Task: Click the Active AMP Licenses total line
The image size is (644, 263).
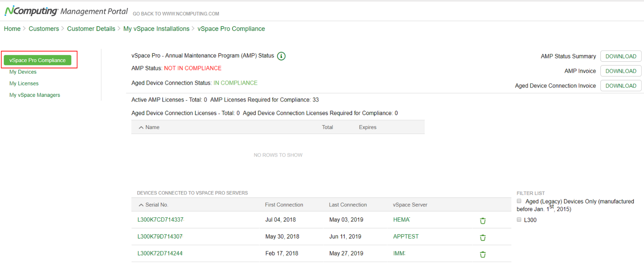Action: coord(225,100)
